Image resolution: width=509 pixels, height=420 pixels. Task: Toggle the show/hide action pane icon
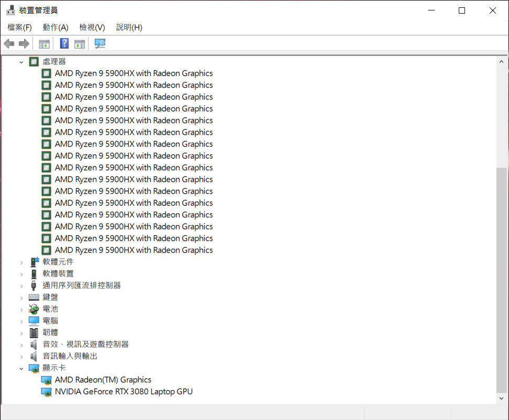coord(80,43)
